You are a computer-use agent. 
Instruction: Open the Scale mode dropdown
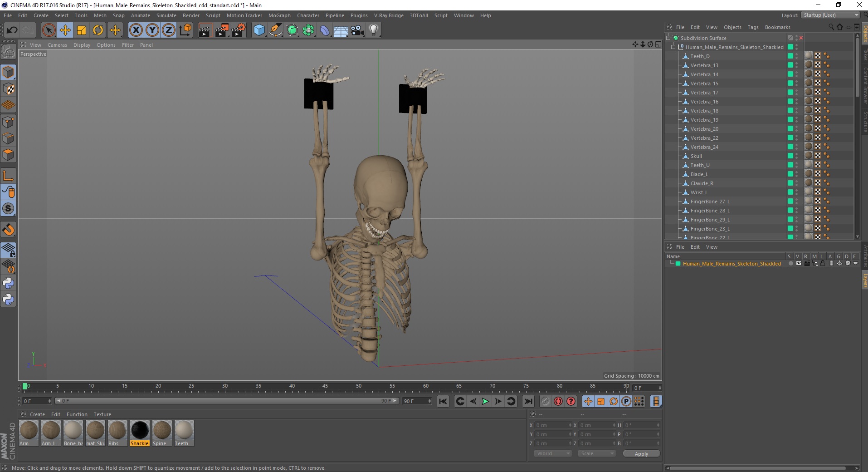coord(596,453)
